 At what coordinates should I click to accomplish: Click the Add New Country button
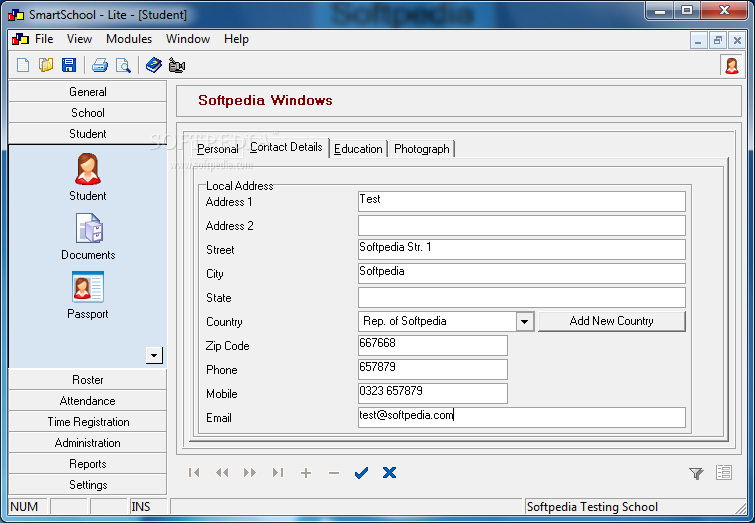(612, 321)
